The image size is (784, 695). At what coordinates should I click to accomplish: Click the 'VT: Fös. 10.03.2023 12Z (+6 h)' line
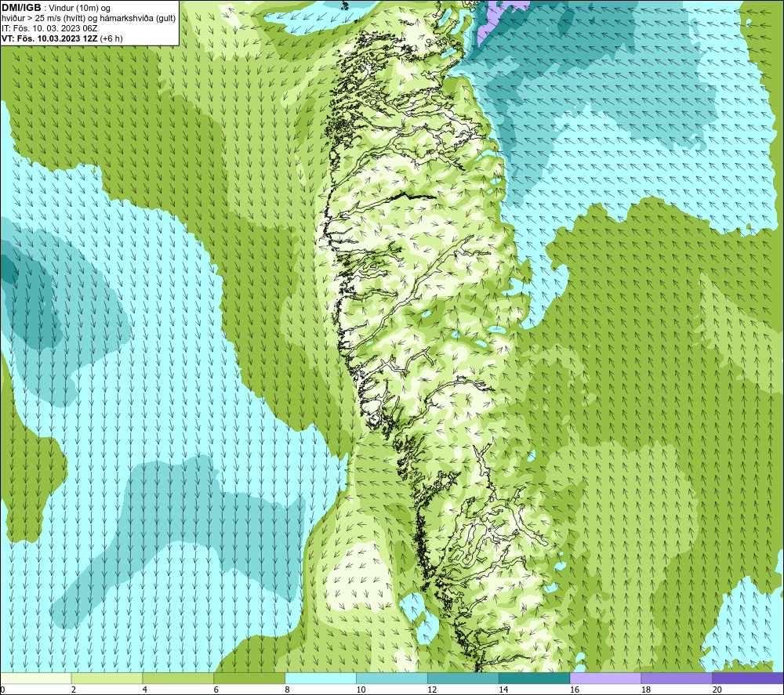coord(62,38)
